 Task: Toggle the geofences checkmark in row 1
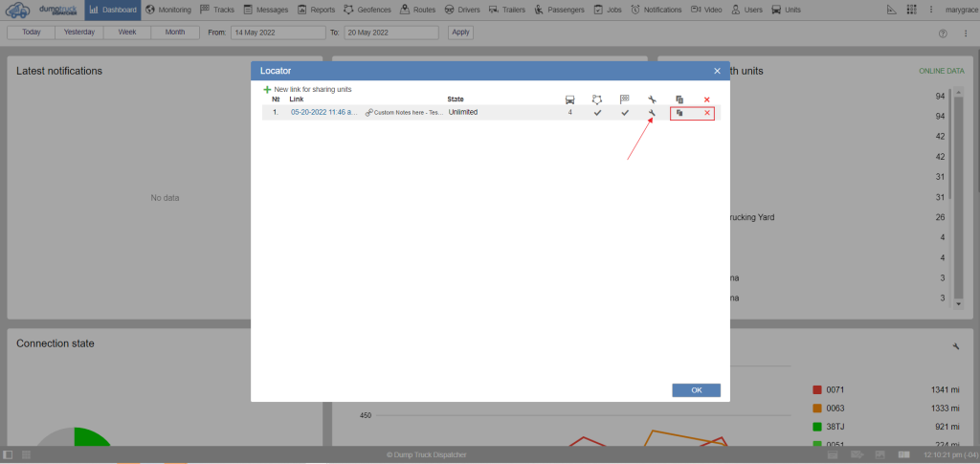point(597,113)
